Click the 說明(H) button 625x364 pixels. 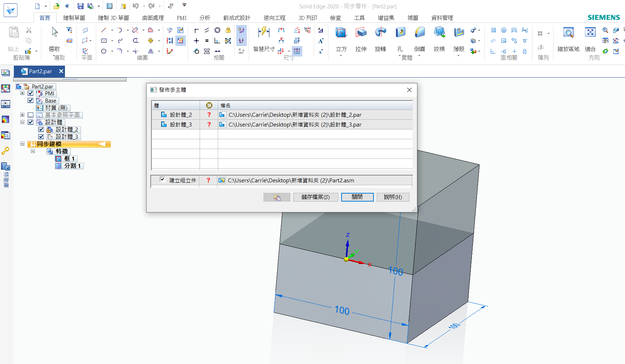(393, 197)
